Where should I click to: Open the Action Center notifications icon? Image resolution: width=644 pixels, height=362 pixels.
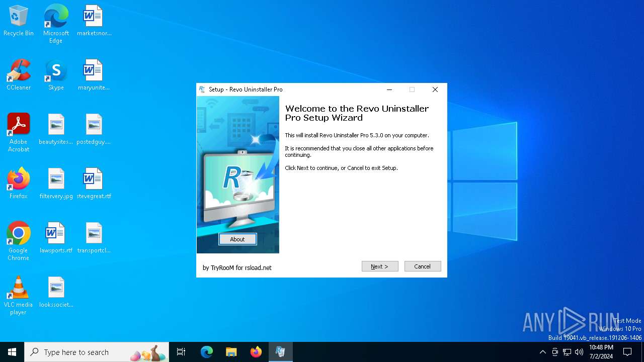pos(627,352)
